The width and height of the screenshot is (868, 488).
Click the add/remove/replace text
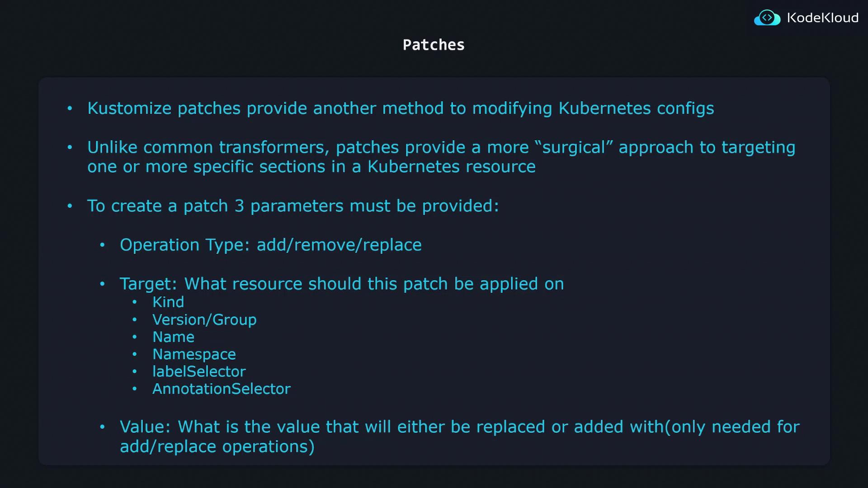[339, 245]
